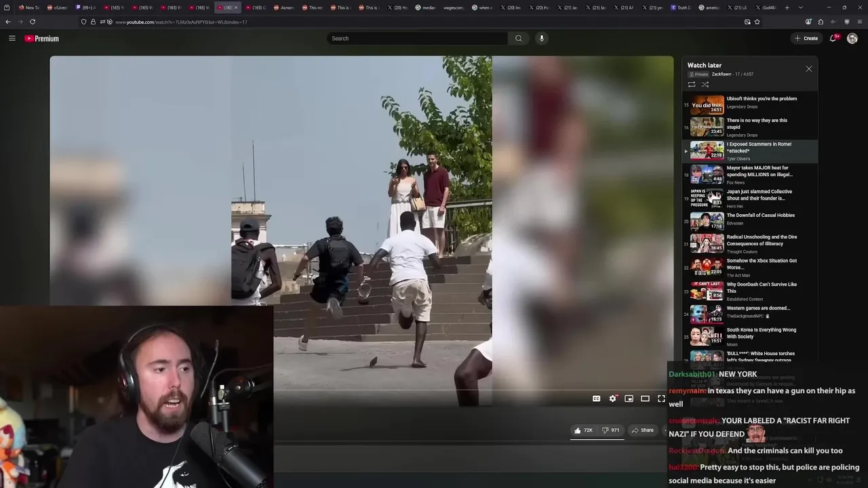Go to the YouTube Premium home logo
Image resolution: width=868 pixels, height=488 pixels.
click(42, 39)
